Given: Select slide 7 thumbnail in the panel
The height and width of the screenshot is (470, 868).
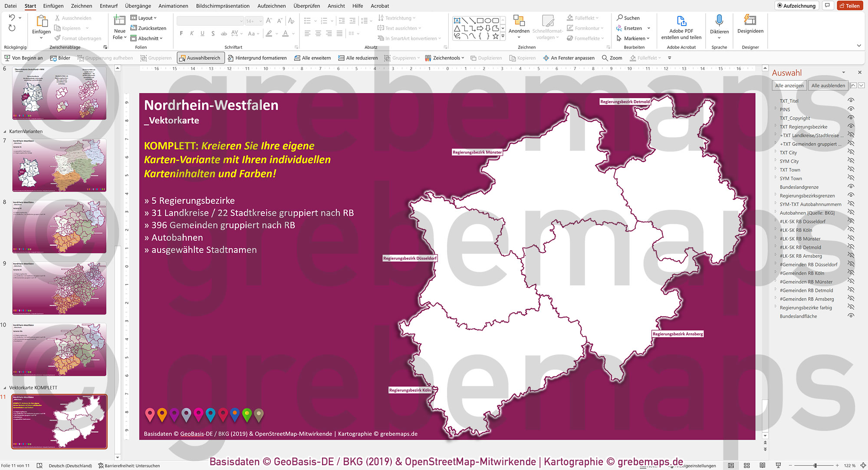Looking at the screenshot, I should [x=59, y=165].
